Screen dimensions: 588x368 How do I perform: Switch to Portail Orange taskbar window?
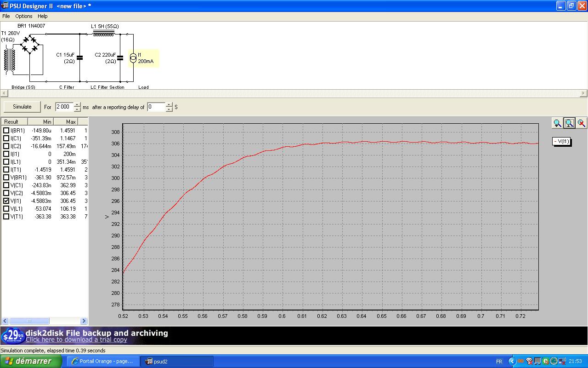coord(103,362)
